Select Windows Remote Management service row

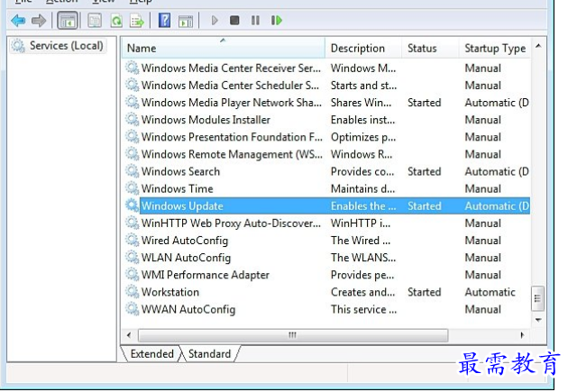(327, 154)
